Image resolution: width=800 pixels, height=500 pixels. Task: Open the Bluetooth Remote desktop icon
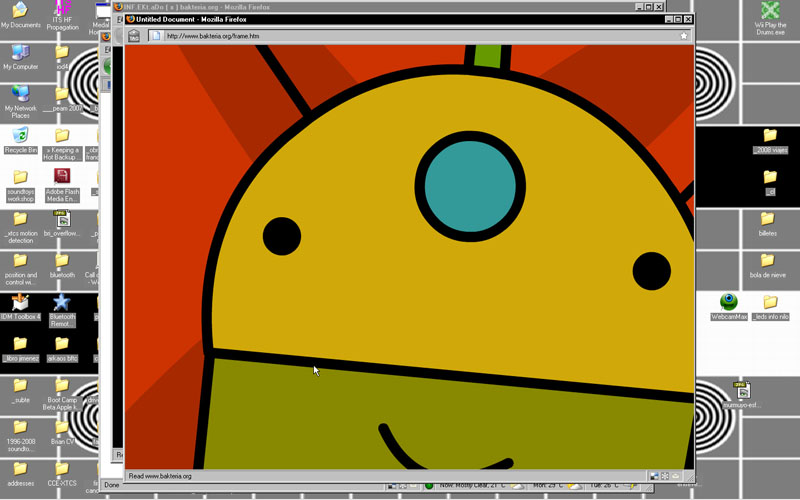pos(61,302)
